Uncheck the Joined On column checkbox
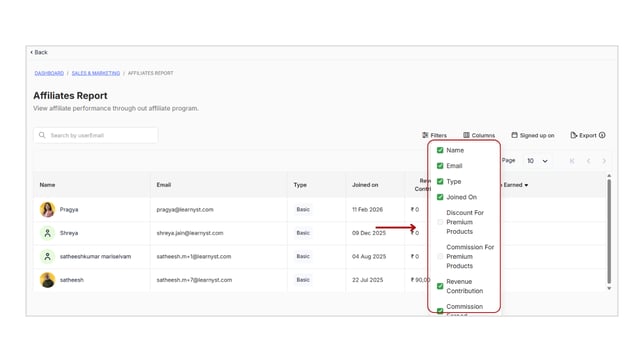 440,197
